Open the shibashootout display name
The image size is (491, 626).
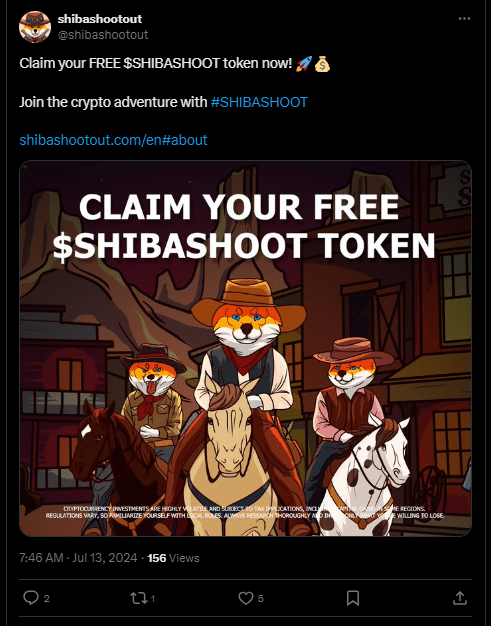100,19
